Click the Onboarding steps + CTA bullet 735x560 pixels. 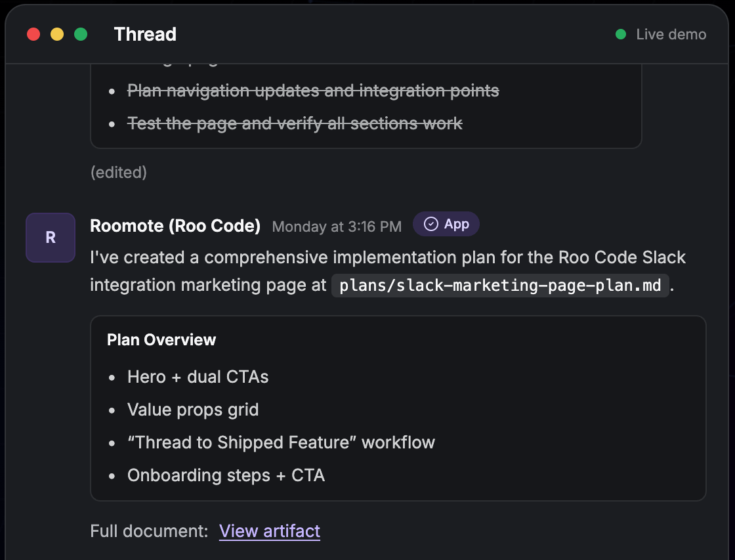click(x=226, y=475)
